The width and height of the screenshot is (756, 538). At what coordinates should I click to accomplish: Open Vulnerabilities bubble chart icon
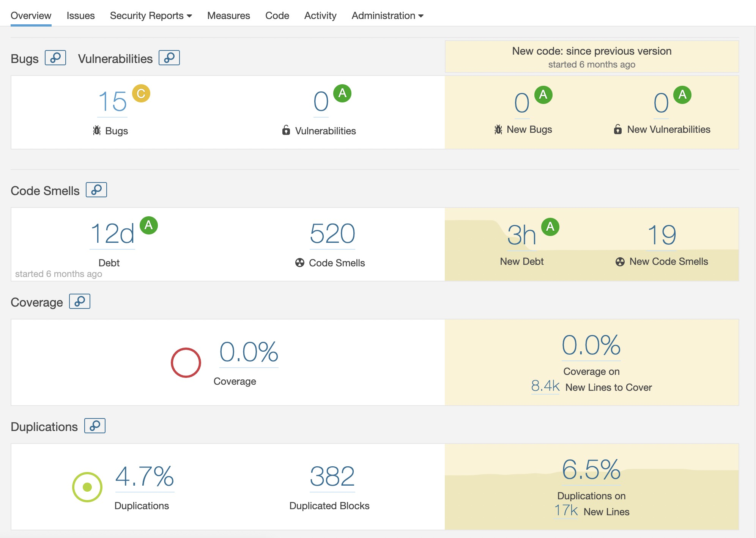click(x=169, y=58)
